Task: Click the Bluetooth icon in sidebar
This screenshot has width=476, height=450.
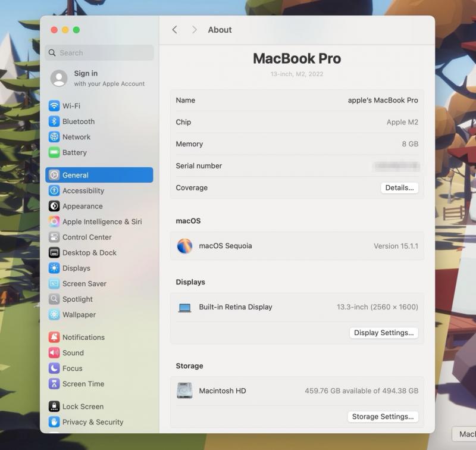Action: pyautogui.click(x=54, y=121)
